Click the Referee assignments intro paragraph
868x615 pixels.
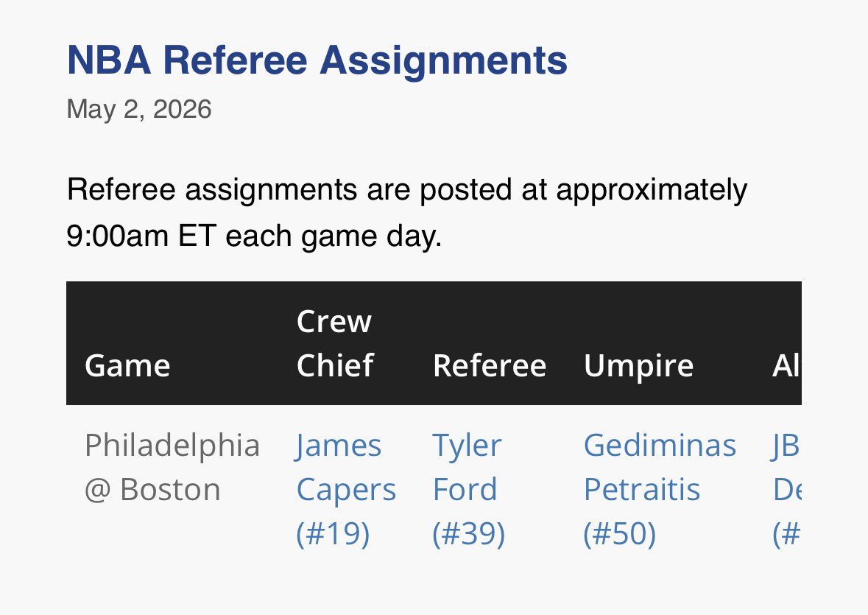pyautogui.click(x=407, y=213)
